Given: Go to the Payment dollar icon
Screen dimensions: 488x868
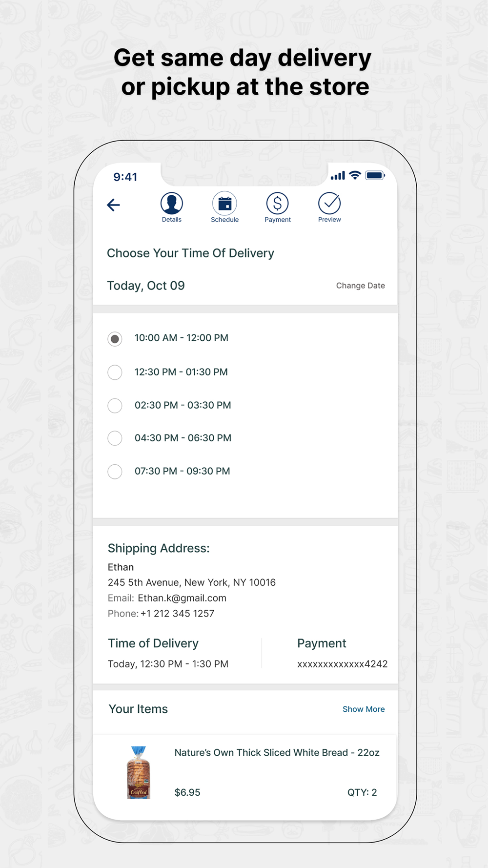Looking at the screenshot, I should [277, 203].
